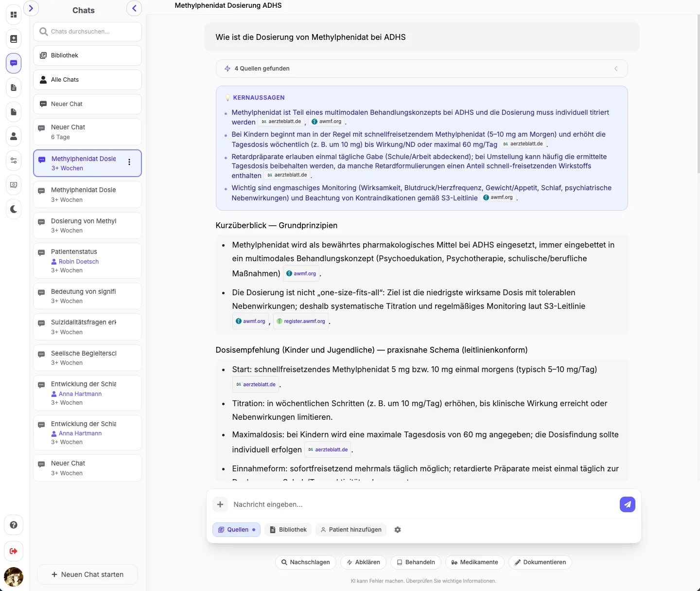Open awmf.org chip after 'Maßnahmen)'
The image size is (700, 591).
301,273
